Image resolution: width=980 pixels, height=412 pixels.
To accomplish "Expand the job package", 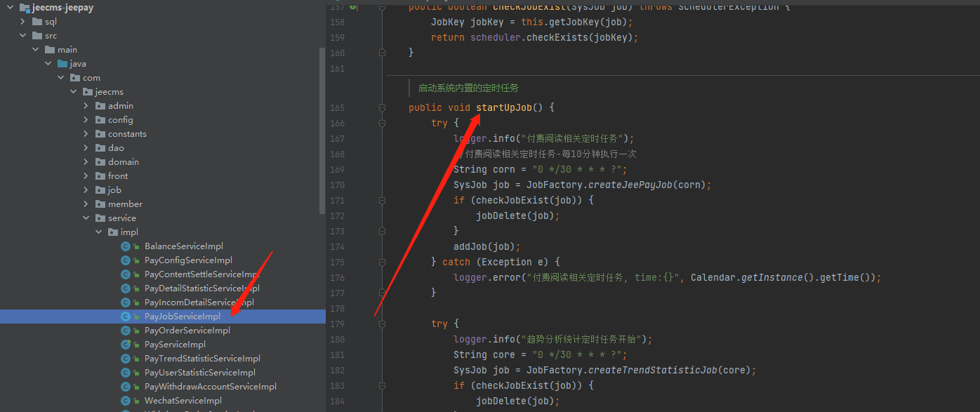I will click(x=86, y=190).
